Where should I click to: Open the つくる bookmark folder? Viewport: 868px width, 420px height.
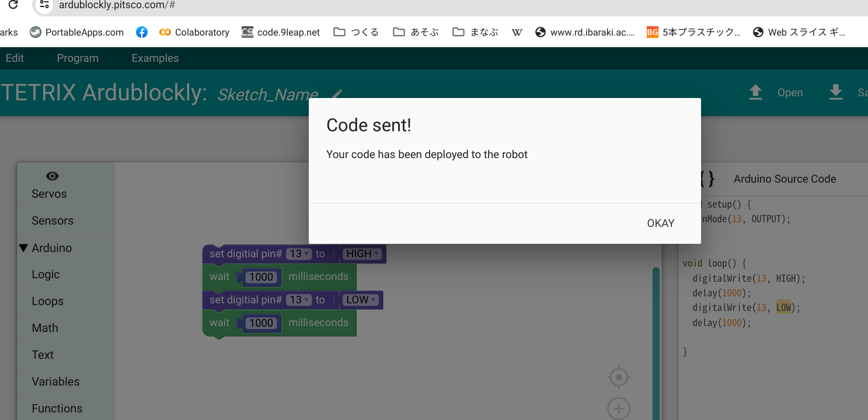(x=356, y=32)
